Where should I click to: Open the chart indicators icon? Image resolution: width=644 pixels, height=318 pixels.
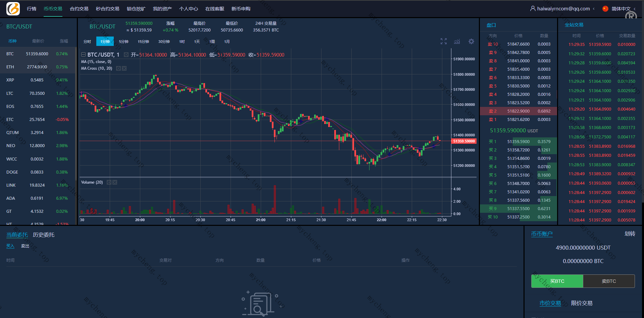457,41
